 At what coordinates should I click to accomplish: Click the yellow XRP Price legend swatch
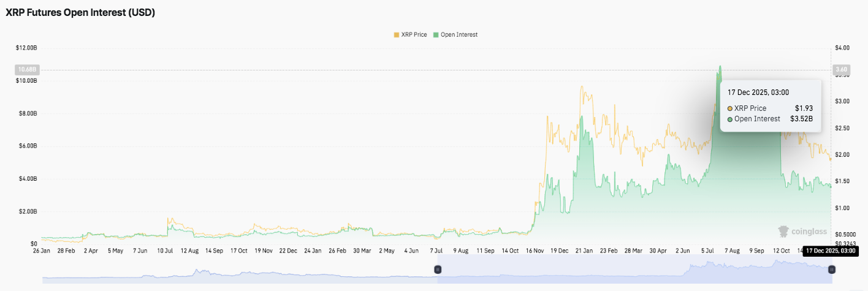tap(396, 35)
